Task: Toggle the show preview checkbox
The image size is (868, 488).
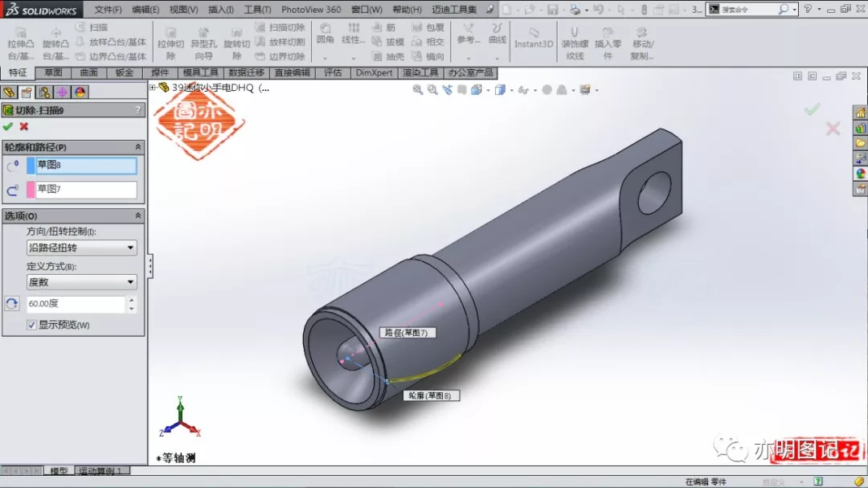Action: click(x=31, y=325)
